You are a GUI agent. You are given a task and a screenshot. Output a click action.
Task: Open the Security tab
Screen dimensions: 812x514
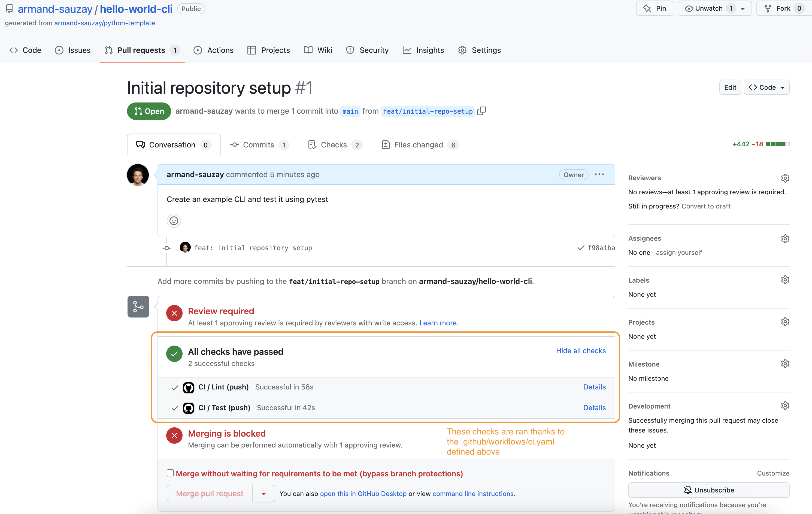tap(367, 50)
